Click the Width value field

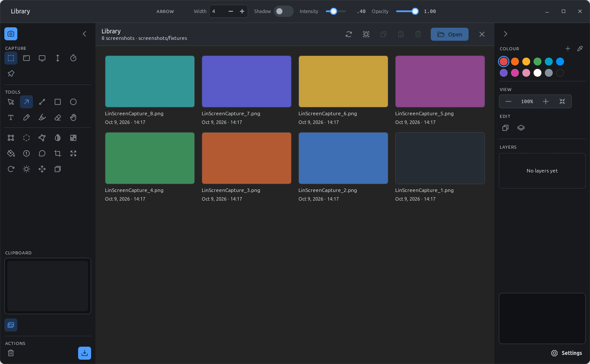(217, 11)
